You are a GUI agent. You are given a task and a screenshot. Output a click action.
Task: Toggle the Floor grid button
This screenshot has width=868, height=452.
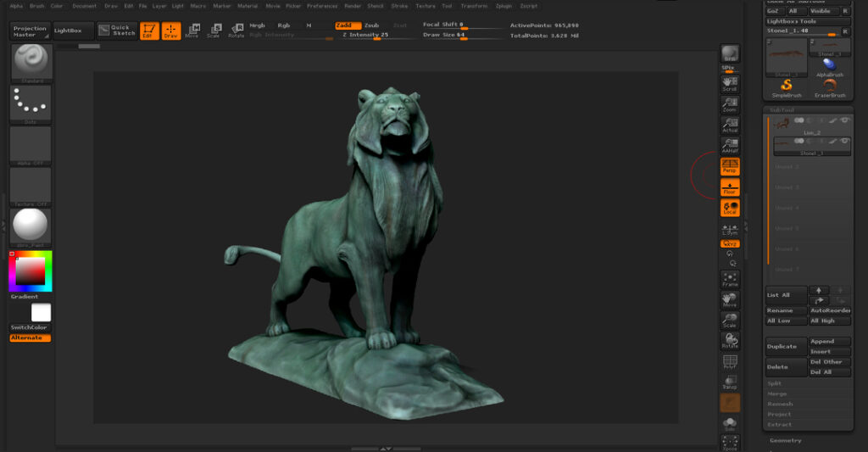pyautogui.click(x=729, y=187)
